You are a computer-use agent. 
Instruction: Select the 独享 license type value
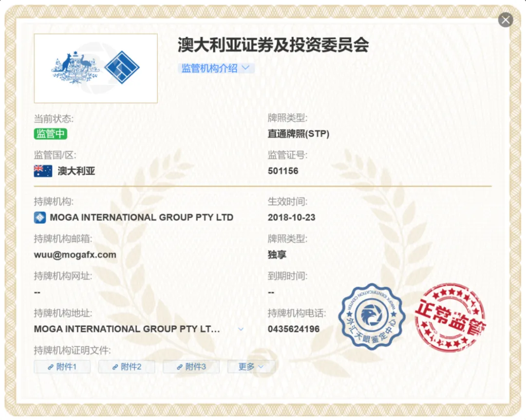(277, 255)
